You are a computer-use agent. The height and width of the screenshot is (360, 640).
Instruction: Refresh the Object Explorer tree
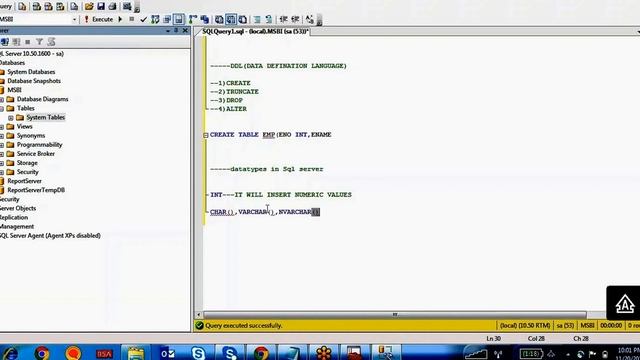(x=51, y=42)
